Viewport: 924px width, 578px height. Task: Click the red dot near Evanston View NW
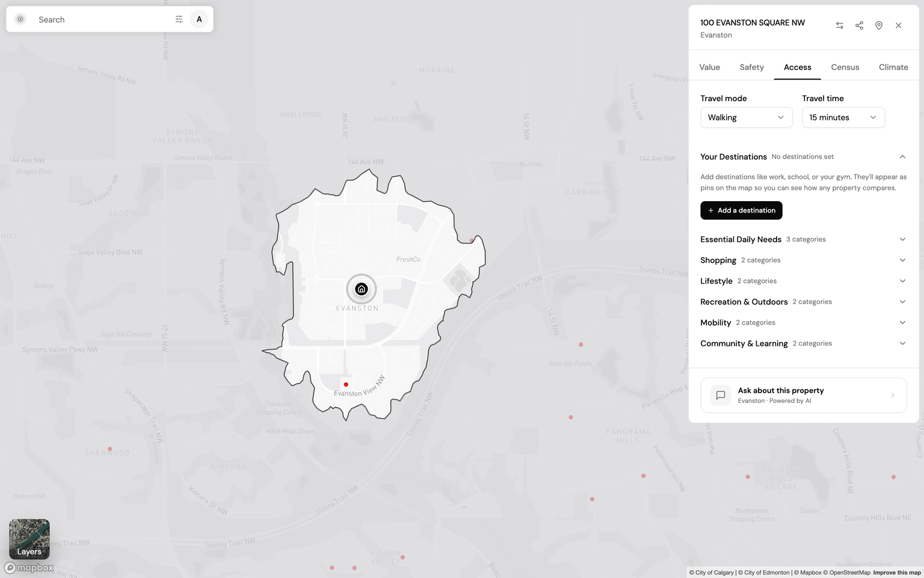(346, 384)
